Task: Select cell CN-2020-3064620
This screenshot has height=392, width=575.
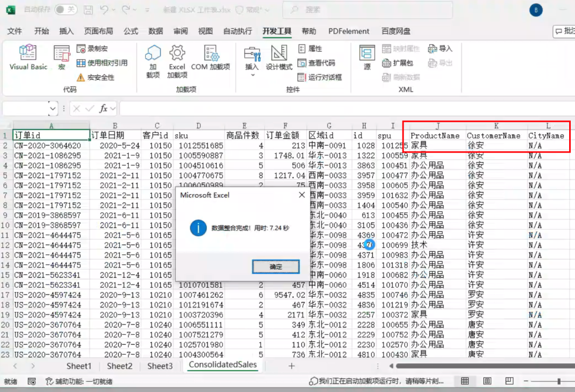Action: [x=51, y=145]
